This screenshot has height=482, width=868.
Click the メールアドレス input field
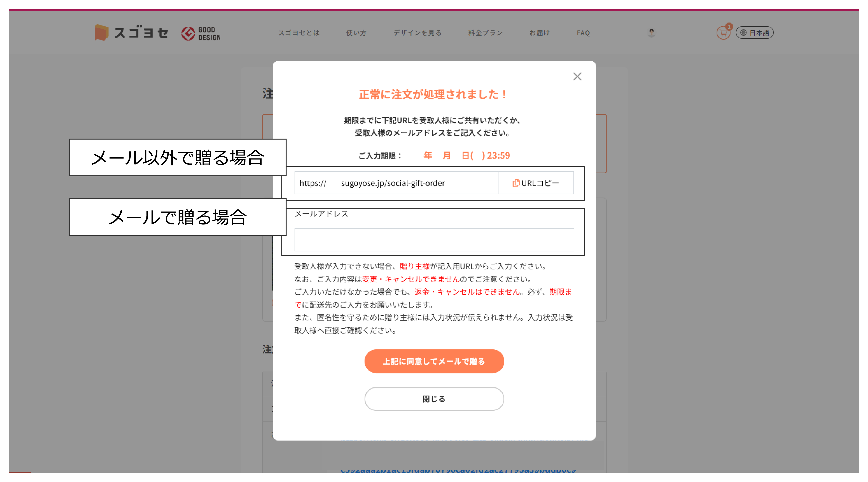pos(434,240)
